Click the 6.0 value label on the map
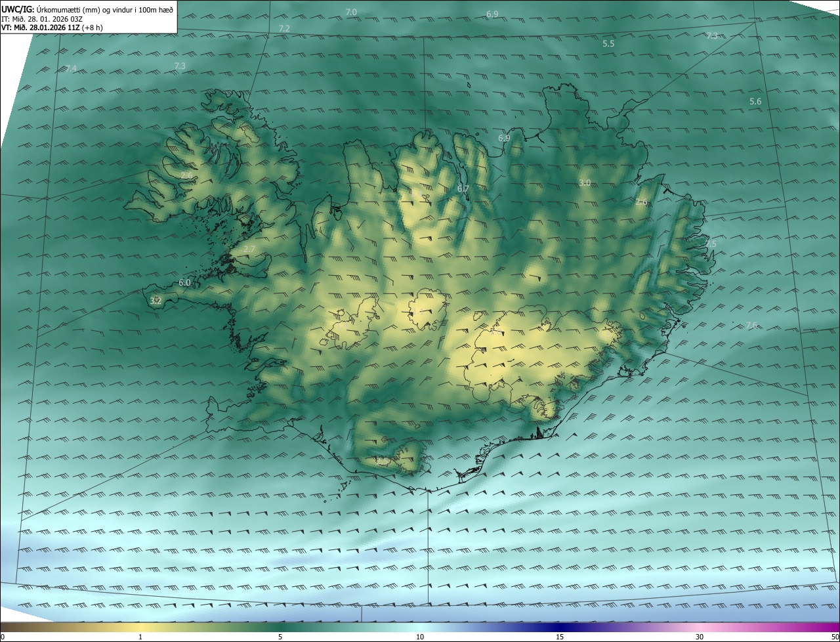This screenshot has width=840, height=642. (184, 283)
